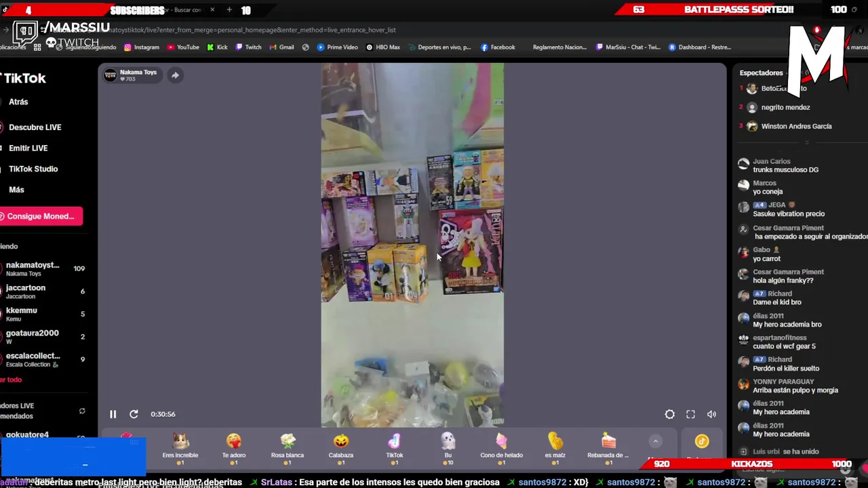
Task: Click espartanofitness comment
Action: [783, 342]
